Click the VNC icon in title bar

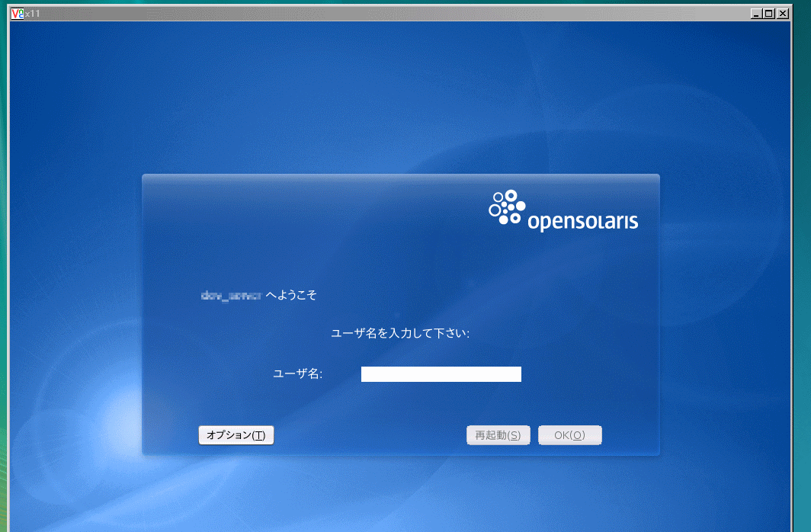18,14
